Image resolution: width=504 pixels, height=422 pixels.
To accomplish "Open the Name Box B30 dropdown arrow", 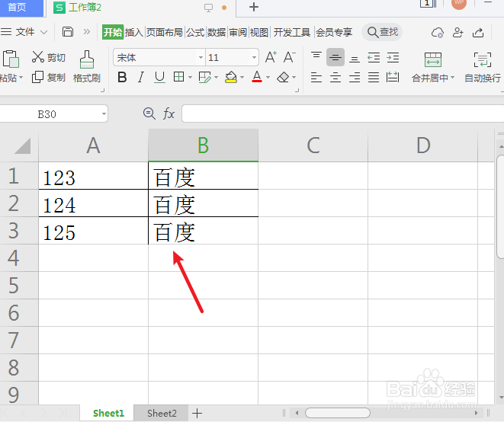I will click(104, 113).
